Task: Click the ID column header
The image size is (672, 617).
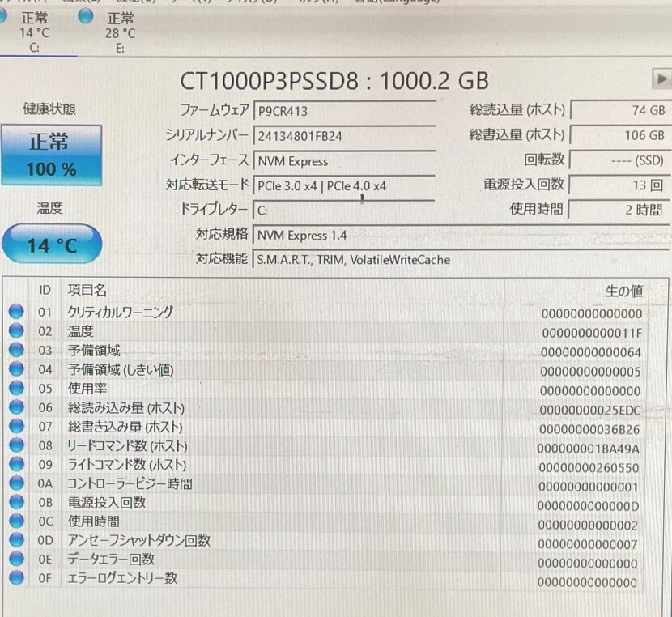Action: [45, 290]
